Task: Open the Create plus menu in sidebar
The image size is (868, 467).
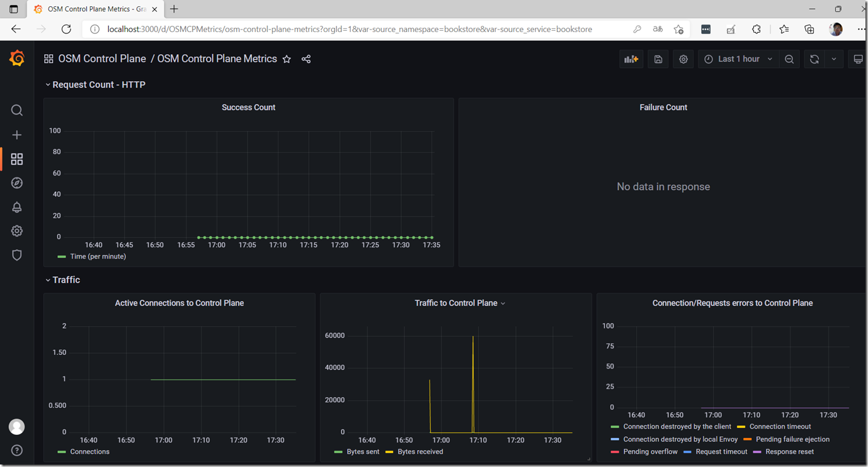Action: (17, 135)
